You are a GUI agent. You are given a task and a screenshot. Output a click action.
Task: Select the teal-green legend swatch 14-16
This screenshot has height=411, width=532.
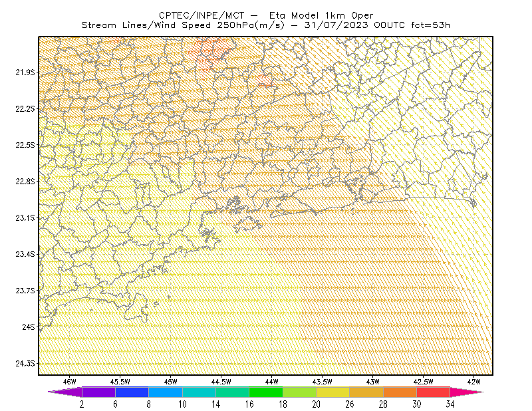pos(232,392)
